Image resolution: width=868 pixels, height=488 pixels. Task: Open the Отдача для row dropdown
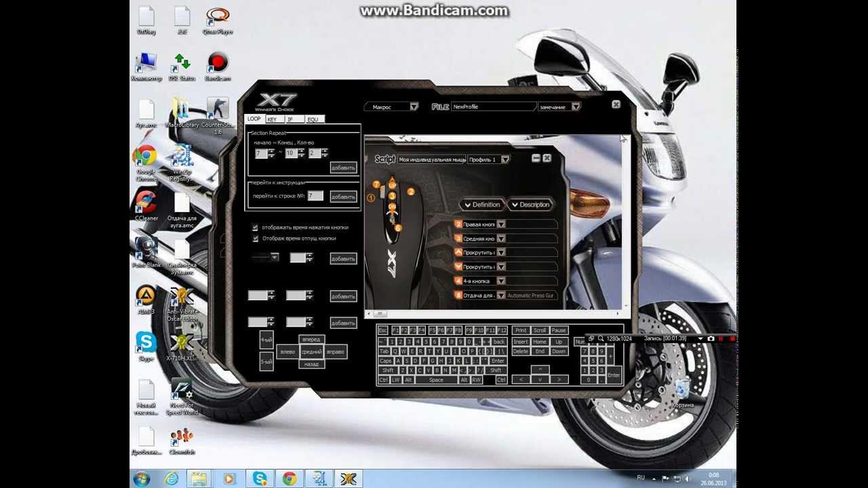501,295
